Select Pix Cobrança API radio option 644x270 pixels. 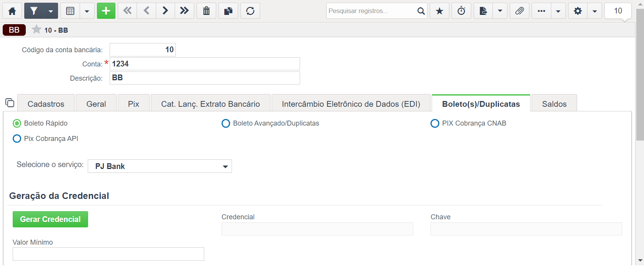click(x=17, y=139)
